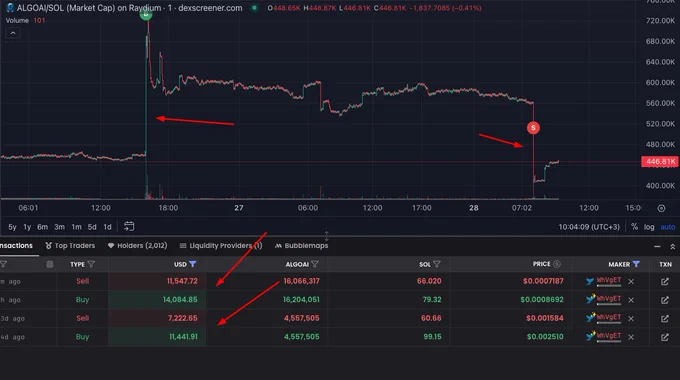
Task: Click the Volume 101 indicator label
Action: coord(25,20)
